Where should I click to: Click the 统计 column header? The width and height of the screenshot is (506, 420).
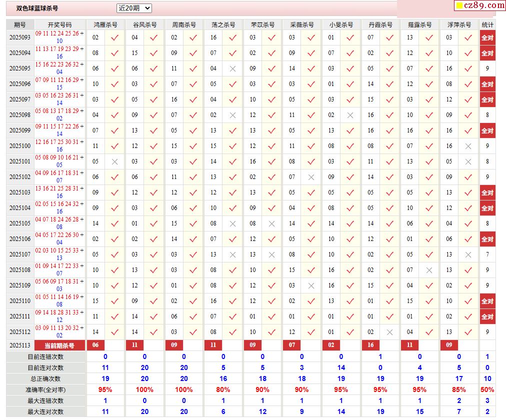[x=487, y=24]
